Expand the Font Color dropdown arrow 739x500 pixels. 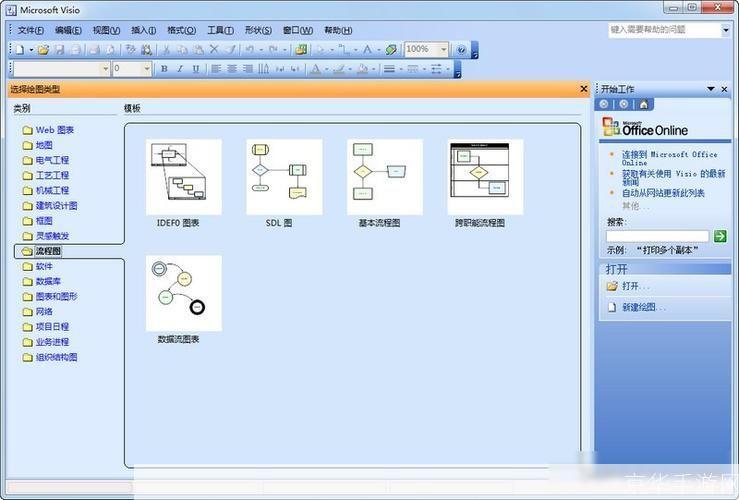326,69
